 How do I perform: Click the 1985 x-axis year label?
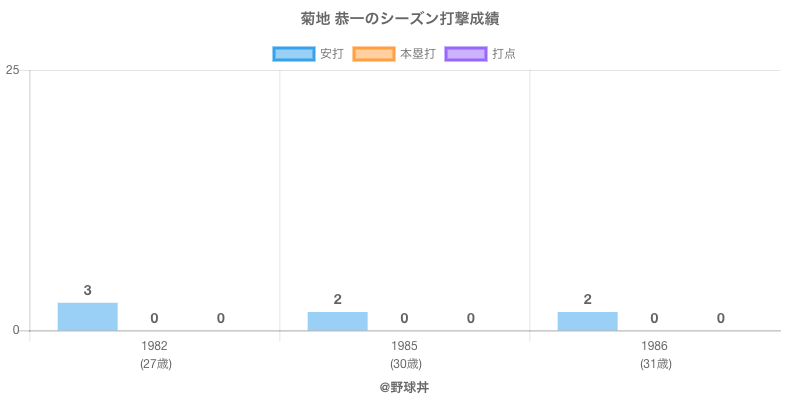point(405,346)
